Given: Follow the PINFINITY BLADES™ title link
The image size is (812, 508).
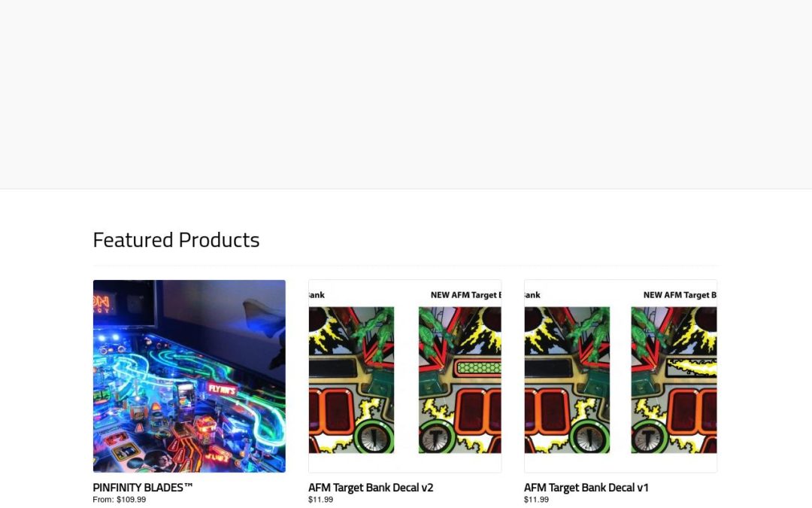Looking at the screenshot, I should pyautogui.click(x=142, y=487).
